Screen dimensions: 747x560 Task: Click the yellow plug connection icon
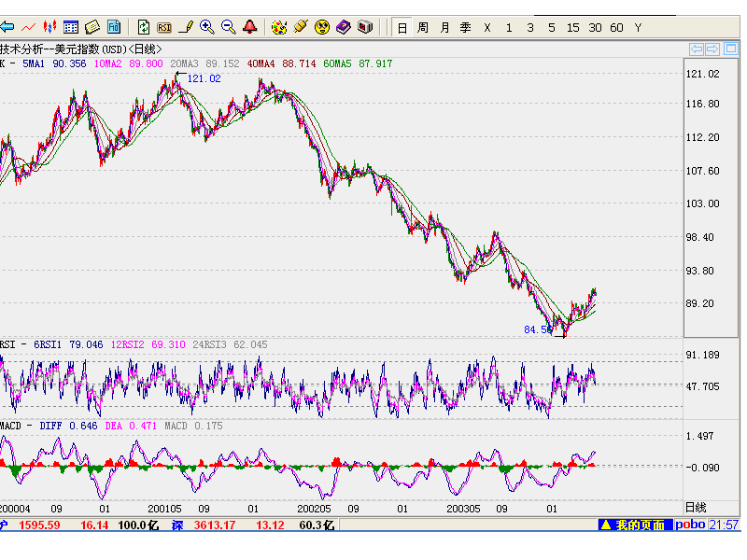click(x=301, y=27)
